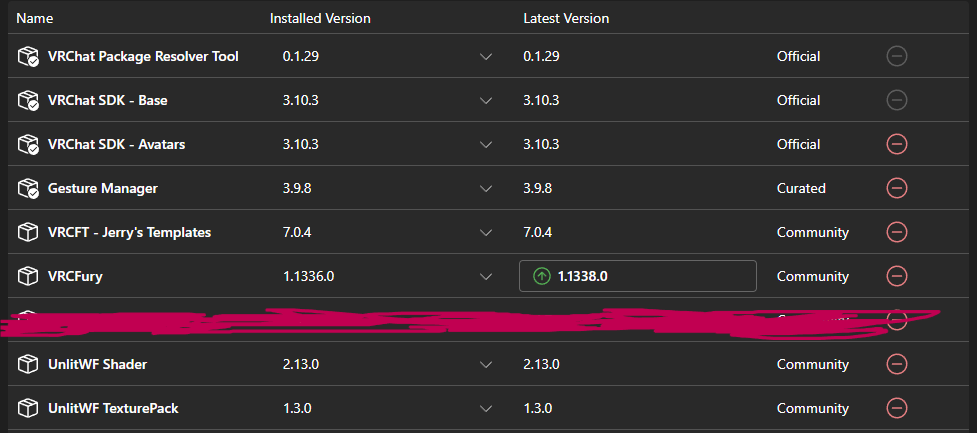This screenshot has width=977, height=433.
Task: Click the VRChat Package Resolver Tool icon
Action: pos(28,57)
